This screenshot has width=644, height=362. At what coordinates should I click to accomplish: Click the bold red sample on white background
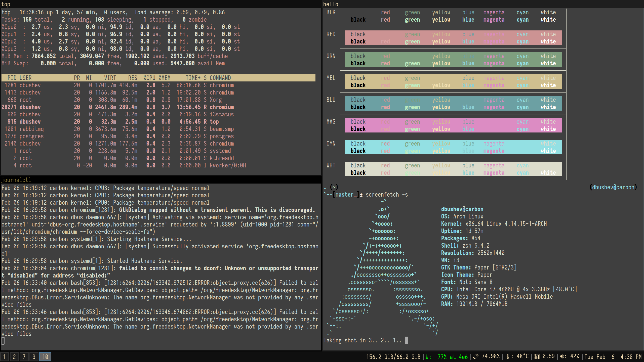(385, 173)
